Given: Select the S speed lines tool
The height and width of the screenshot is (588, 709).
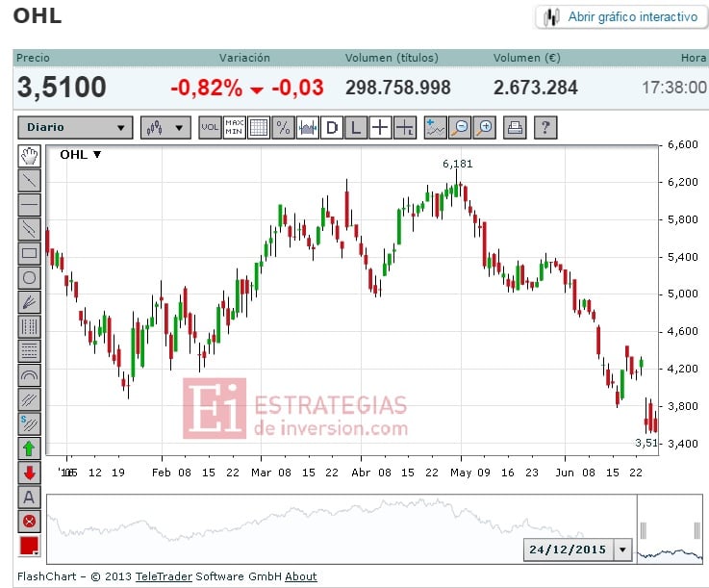Looking at the screenshot, I should [x=30, y=424].
